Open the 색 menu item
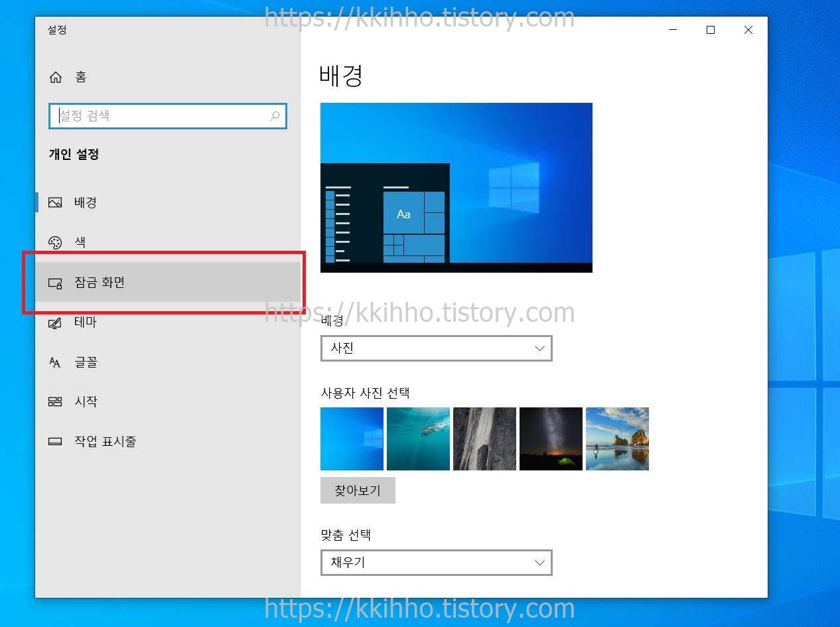Image resolution: width=840 pixels, height=627 pixels. [x=168, y=242]
